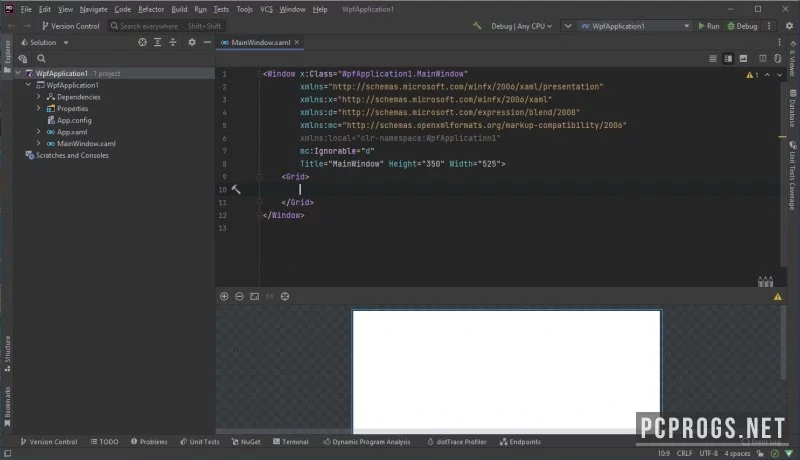Viewport: 800px width, 460px height.
Task: Expand the Dependencies node
Action: [x=39, y=96]
